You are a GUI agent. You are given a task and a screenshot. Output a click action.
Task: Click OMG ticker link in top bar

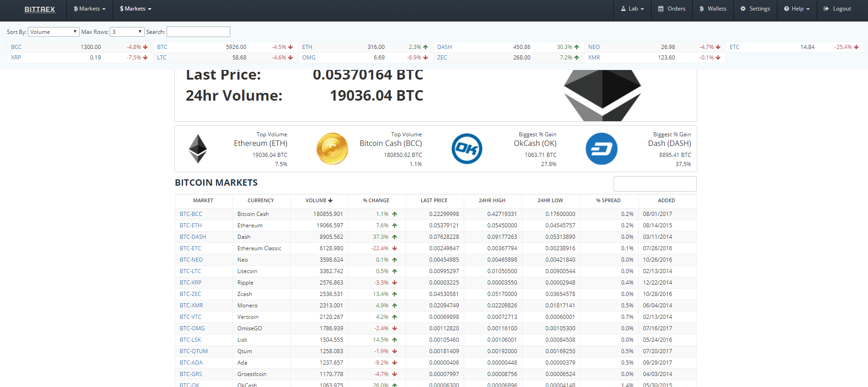click(x=309, y=58)
